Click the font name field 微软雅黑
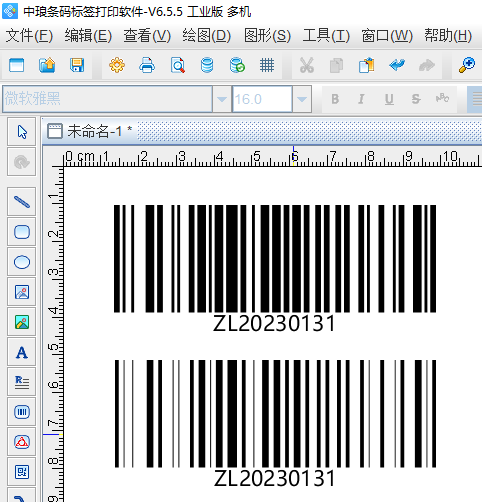 tap(107, 99)
